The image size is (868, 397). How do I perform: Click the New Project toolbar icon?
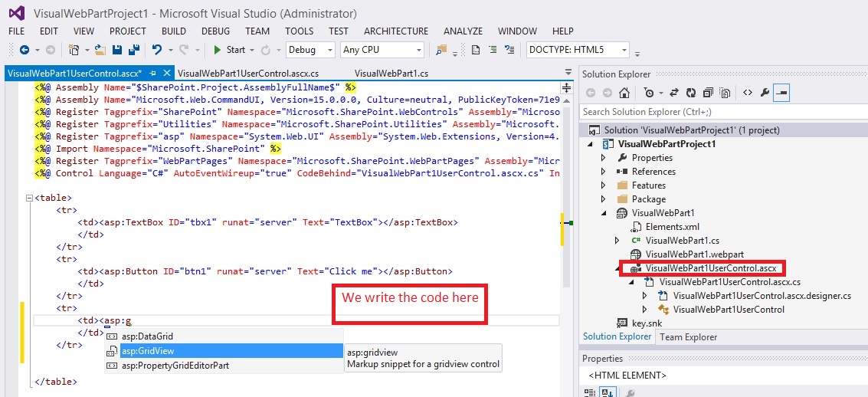[74, 50]
